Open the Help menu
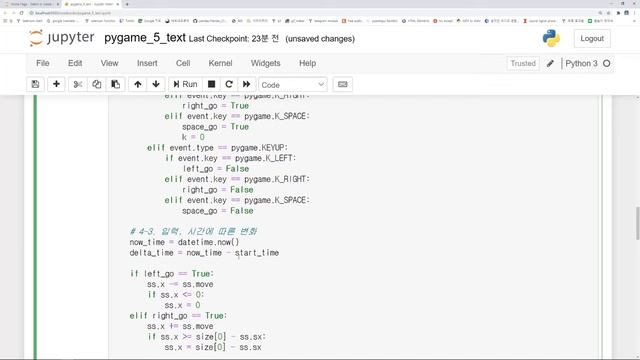This screenshot has width=640, height=360. 307,63
